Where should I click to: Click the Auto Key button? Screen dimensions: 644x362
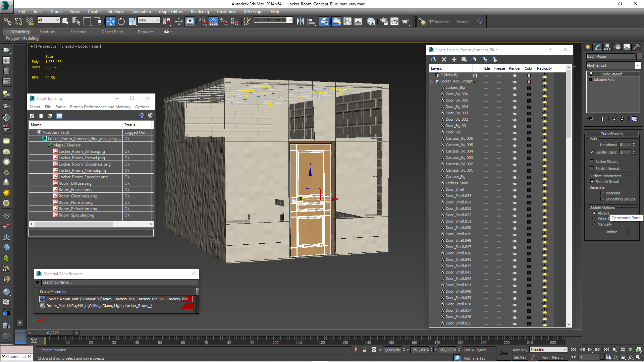(x=520, y=350)
